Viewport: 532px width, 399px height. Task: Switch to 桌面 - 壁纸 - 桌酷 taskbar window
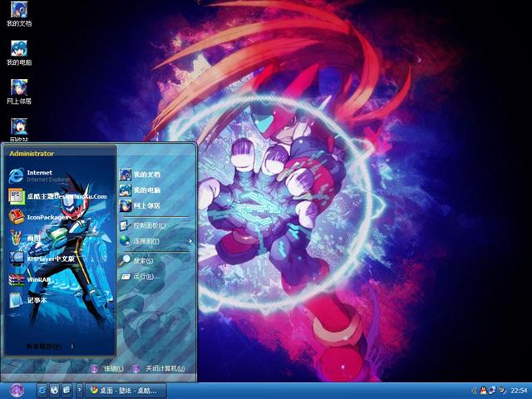[x=126, y=391]
